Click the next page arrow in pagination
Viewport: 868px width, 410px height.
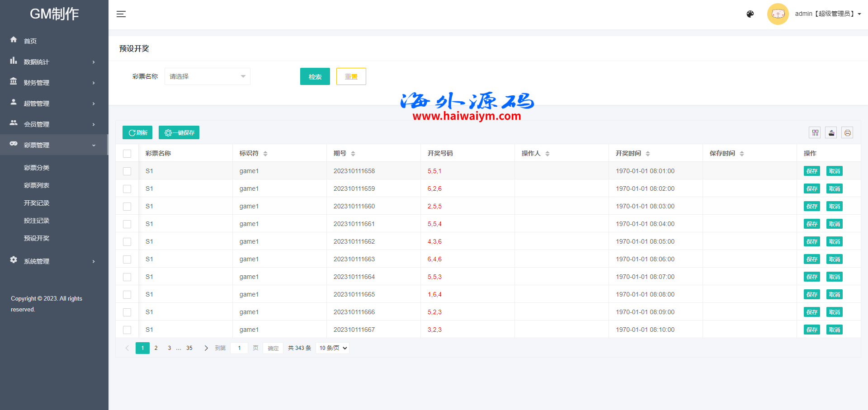[206, 348]
